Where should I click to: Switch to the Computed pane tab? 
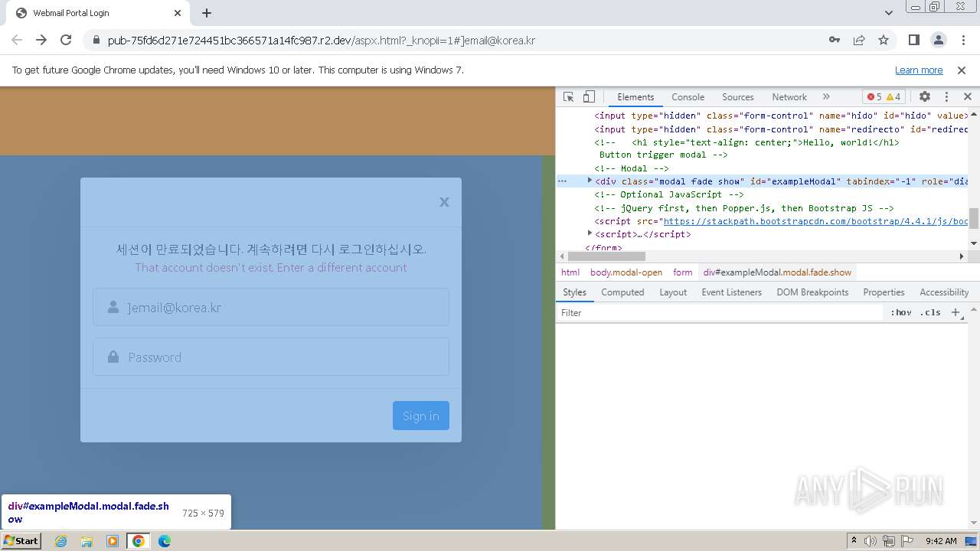[622, 292]
